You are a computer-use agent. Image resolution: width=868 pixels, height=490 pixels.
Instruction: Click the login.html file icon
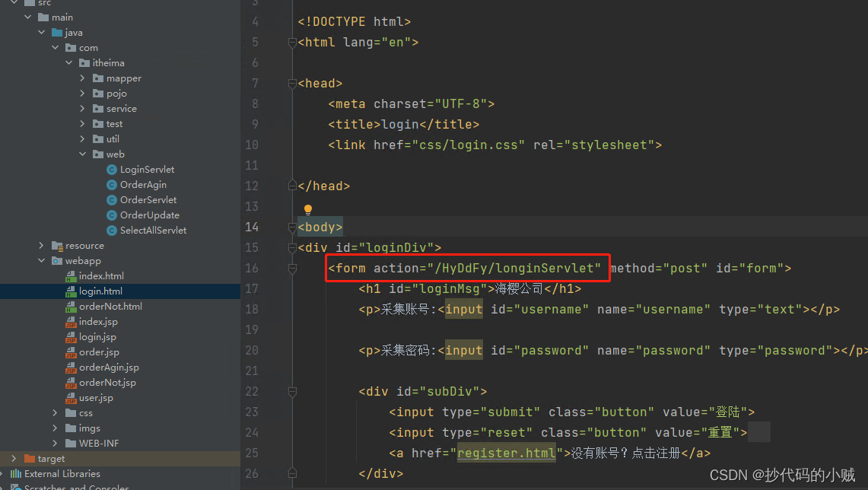click(70, 291)
